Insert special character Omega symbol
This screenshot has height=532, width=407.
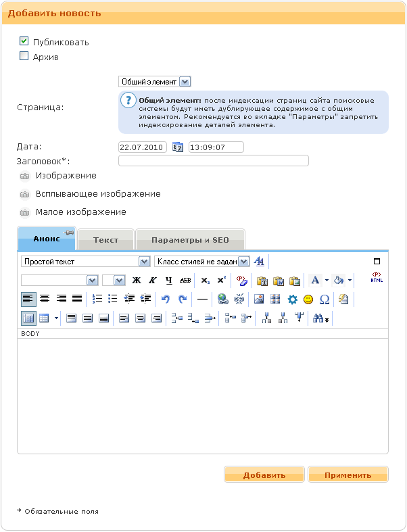point(324,299)
